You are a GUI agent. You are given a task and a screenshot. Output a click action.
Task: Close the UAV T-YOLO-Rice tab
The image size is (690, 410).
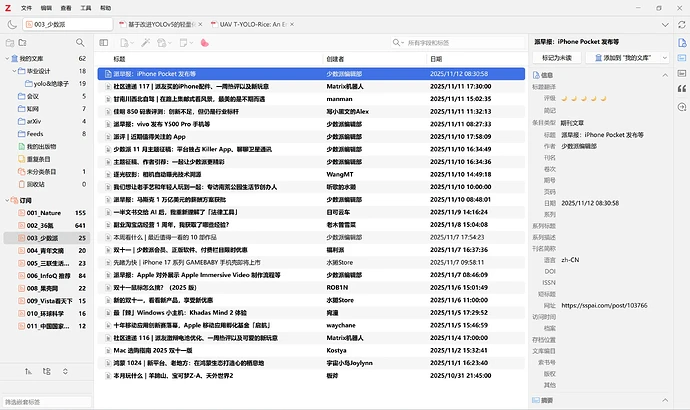click(292, 25)
